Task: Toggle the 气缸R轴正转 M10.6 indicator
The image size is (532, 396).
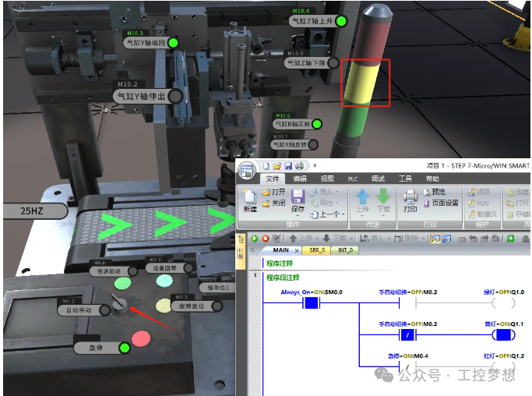Action: click(316, 124)
